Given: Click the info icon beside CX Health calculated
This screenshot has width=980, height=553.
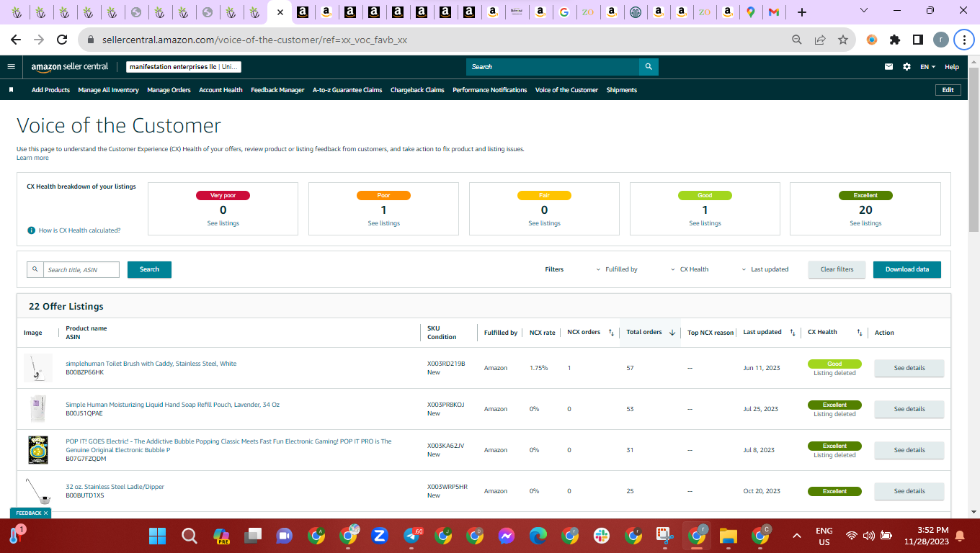Looking at the screenshot, I should [x=31, y=230].
